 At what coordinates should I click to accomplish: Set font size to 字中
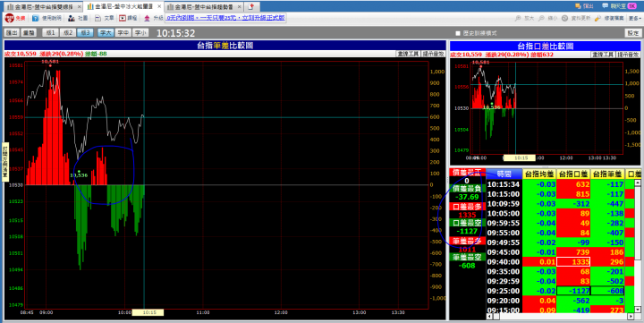click(123, 33)
